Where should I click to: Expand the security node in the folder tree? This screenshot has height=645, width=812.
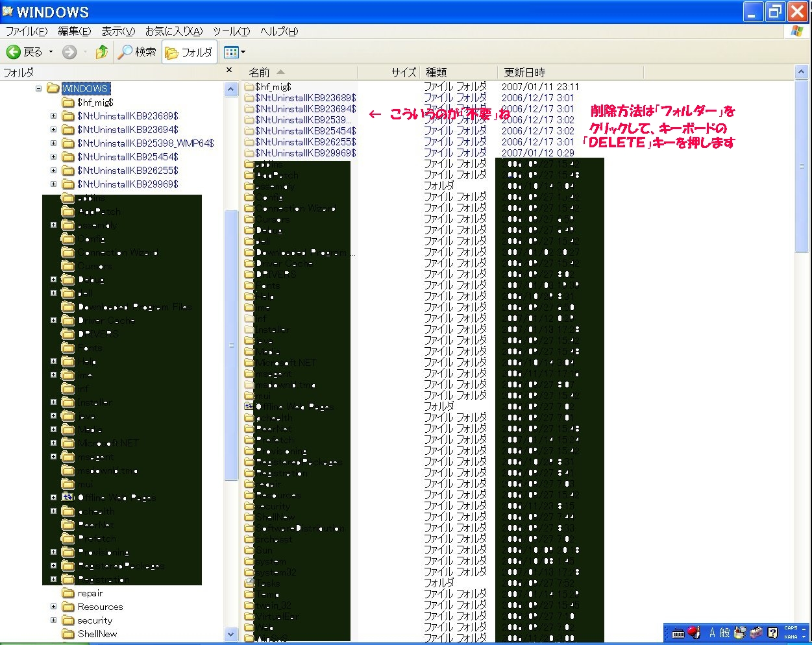tap(53, 620)
